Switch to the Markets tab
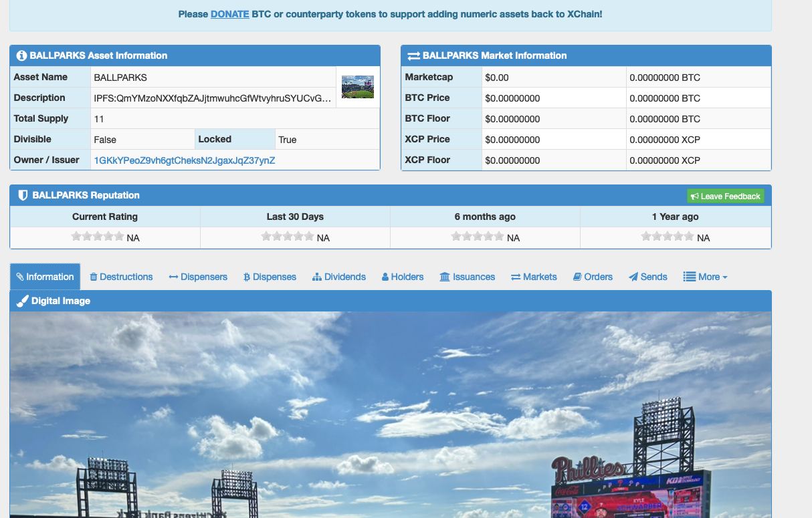812x518 pixels. tap(534, 277)
